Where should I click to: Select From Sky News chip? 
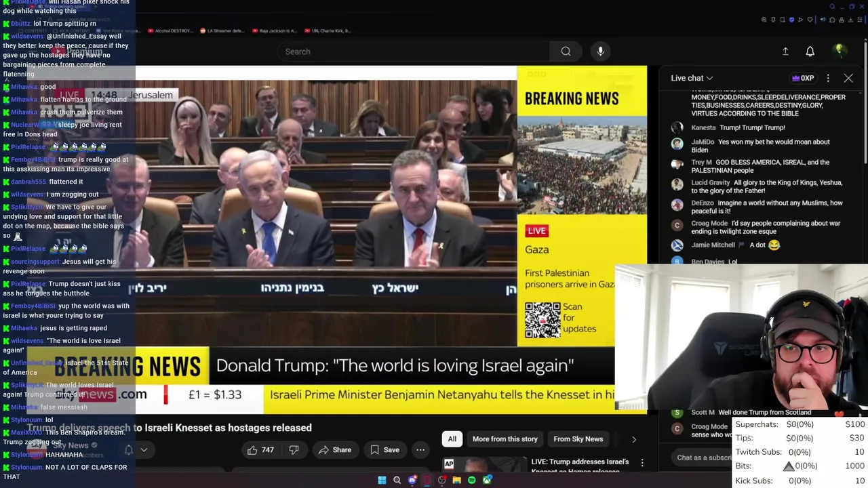pos(578,439)
